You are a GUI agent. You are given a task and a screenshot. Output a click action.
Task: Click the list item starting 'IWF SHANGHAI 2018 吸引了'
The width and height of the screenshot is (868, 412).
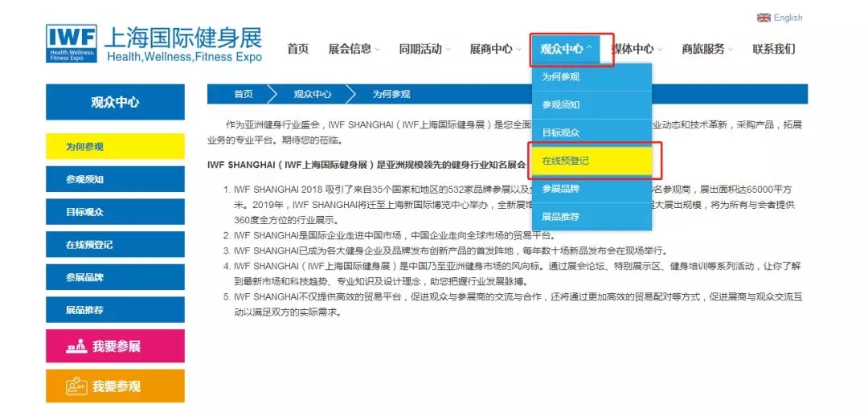(513, 205)
